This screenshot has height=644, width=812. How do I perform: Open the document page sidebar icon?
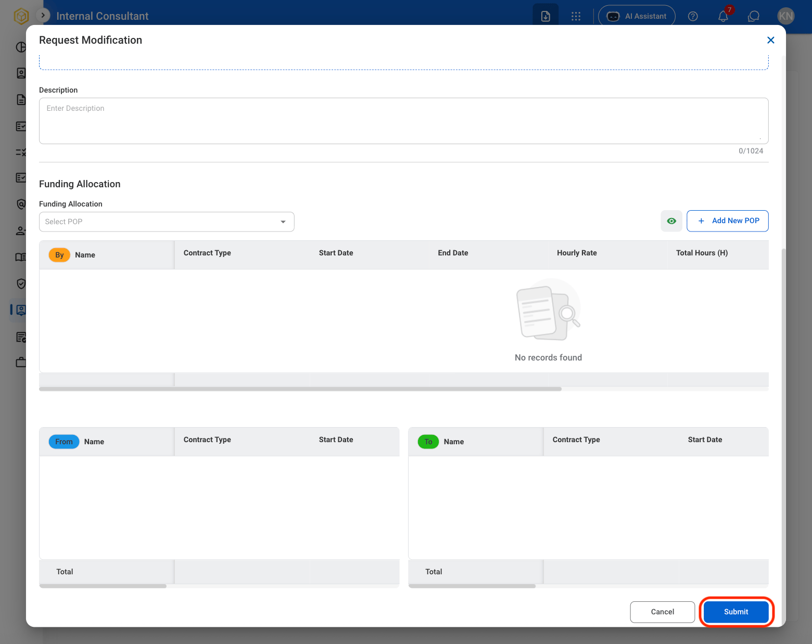tap(21, 100)
